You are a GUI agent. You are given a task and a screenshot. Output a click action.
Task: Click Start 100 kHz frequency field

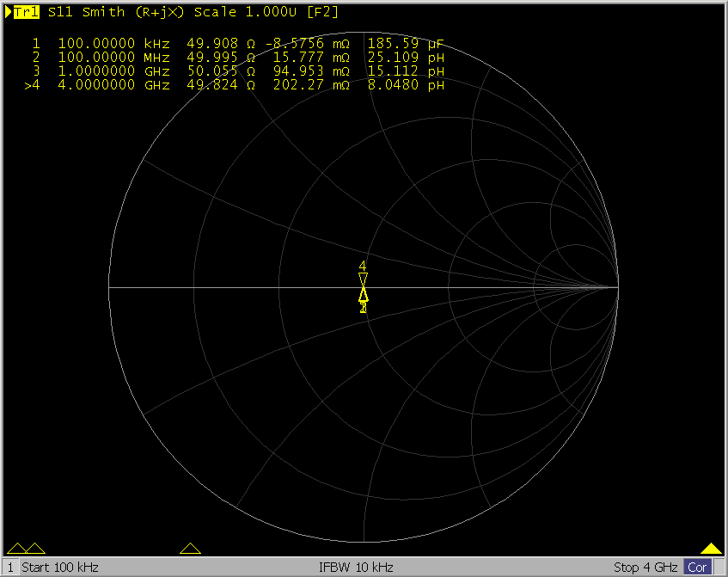click(x=60, y=568)
